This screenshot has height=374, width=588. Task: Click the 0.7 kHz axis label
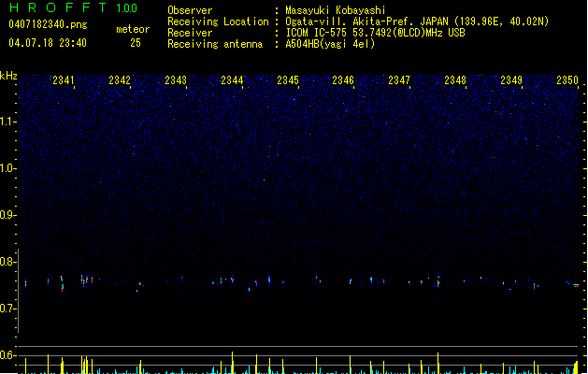click(7, 309)
